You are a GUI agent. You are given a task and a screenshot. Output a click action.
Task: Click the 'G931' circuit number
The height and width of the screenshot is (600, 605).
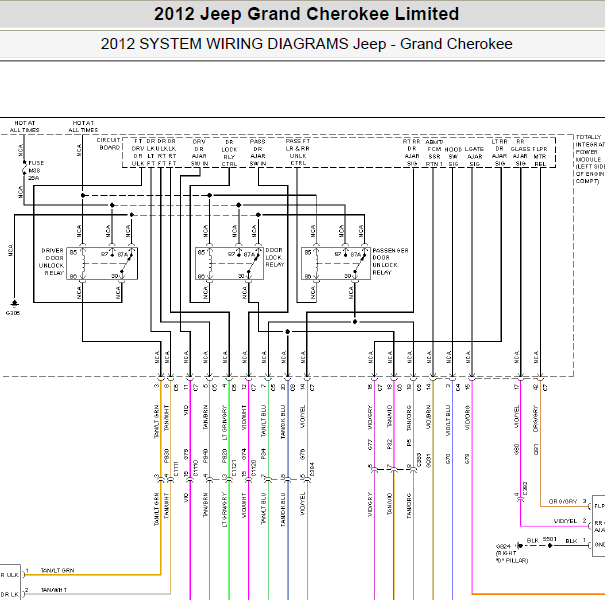[x=428, y=461]
